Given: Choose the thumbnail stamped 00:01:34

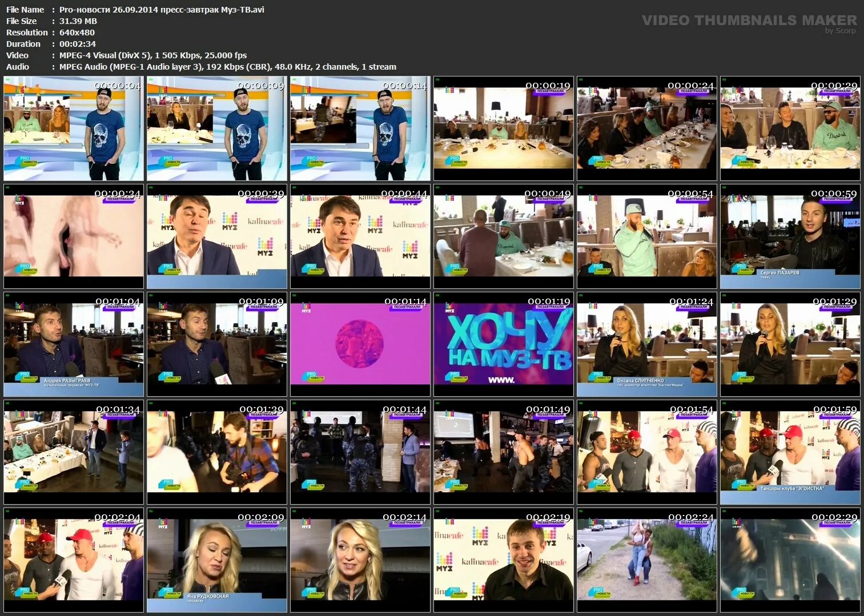Looking at the screenshot, I should (x=74, y=452).
